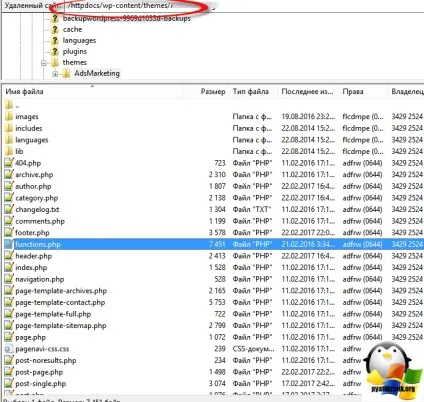Click the parent directory folder icon
The width and height of the screenshot is (424, 402).
pyautogui.click(x=9, y=105)
